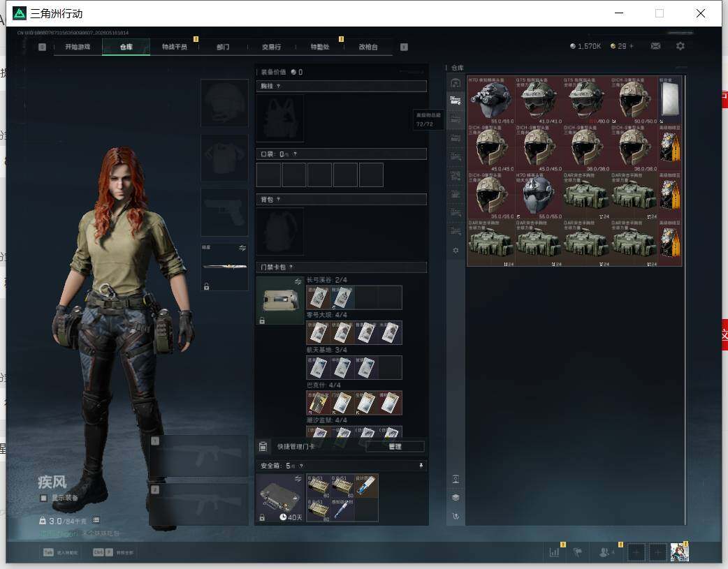Open the mail envelope icon
The image size is (728, 569).
(x=655, y=46)
